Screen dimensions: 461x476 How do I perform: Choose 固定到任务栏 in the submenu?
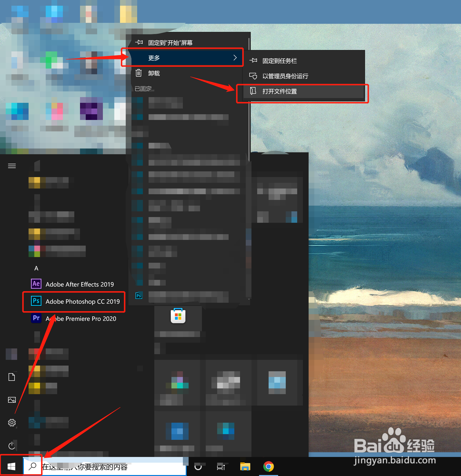(304, 61)
